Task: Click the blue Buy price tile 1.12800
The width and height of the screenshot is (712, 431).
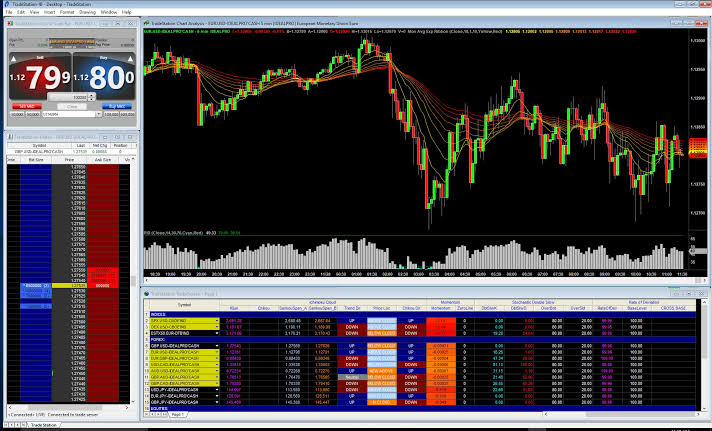Action: tap(104, 76)
